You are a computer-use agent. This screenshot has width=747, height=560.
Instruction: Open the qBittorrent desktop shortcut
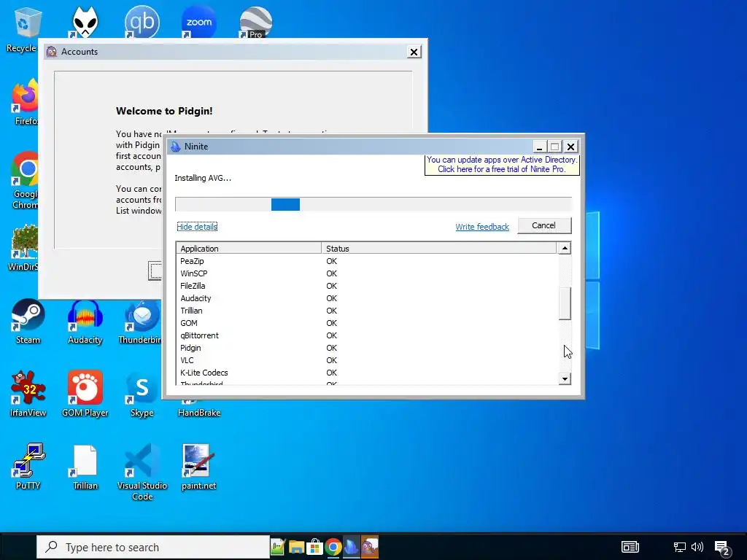(x=142, y=23)
